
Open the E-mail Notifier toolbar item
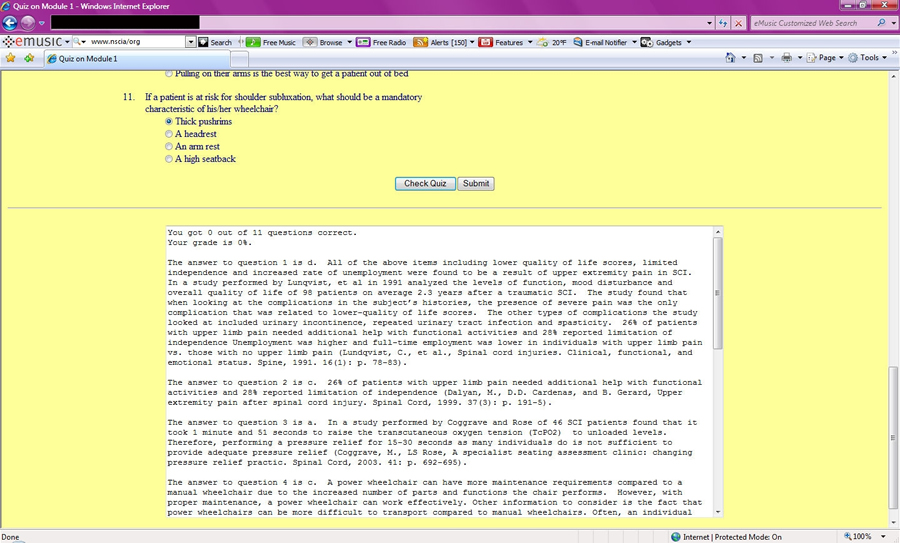point(600,42)
